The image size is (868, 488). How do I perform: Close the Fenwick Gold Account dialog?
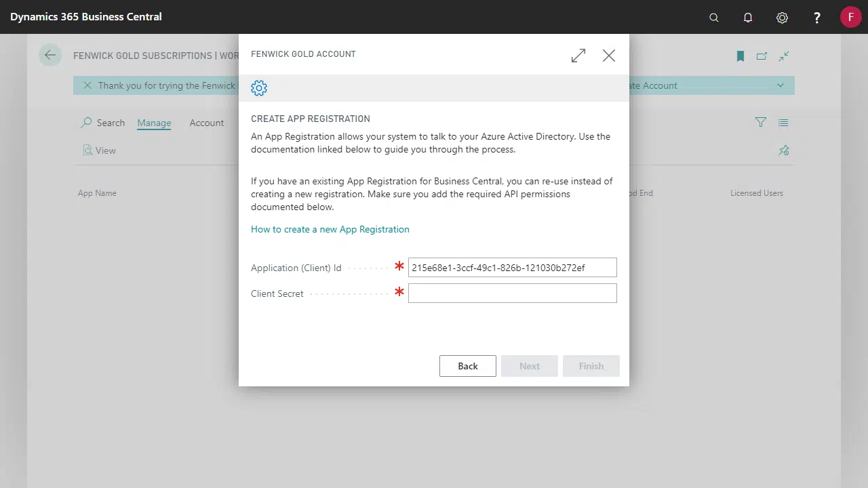(609, 56)
